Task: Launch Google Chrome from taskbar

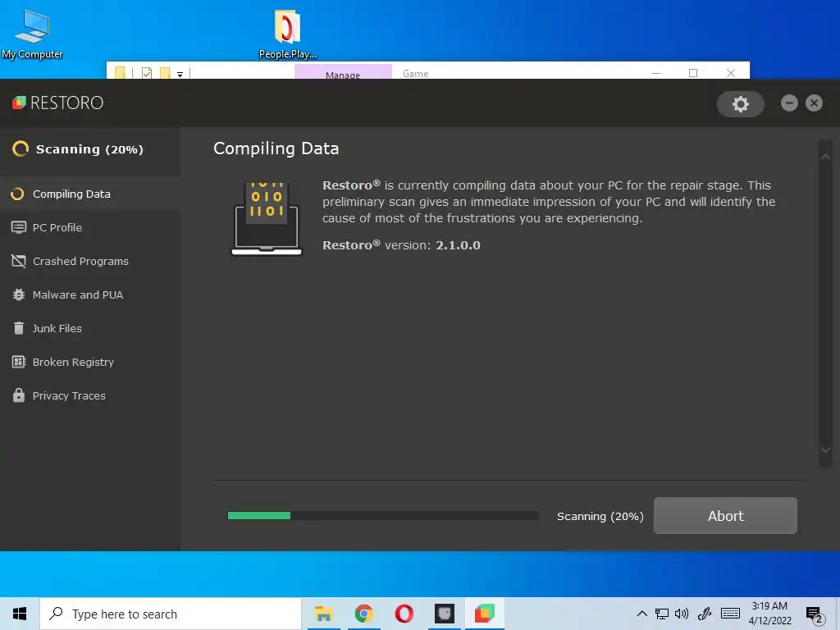Action: pos(363,614)
